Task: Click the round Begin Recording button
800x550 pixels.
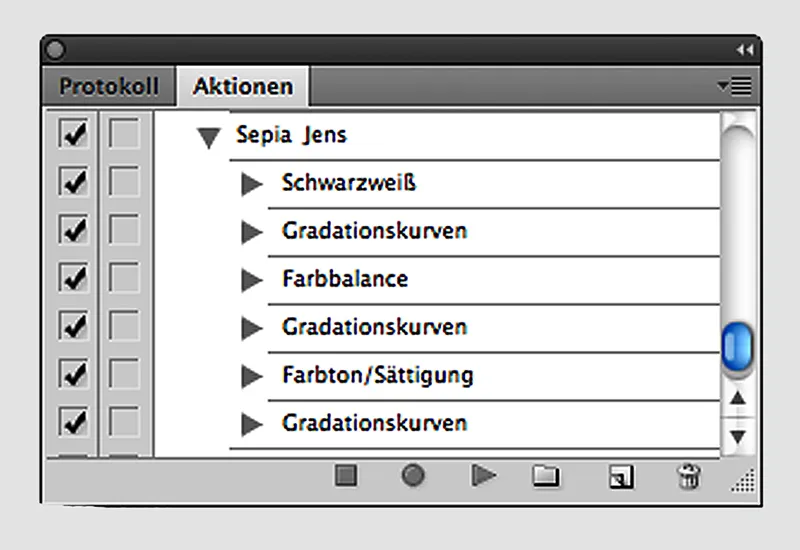Action: [413, 476]
